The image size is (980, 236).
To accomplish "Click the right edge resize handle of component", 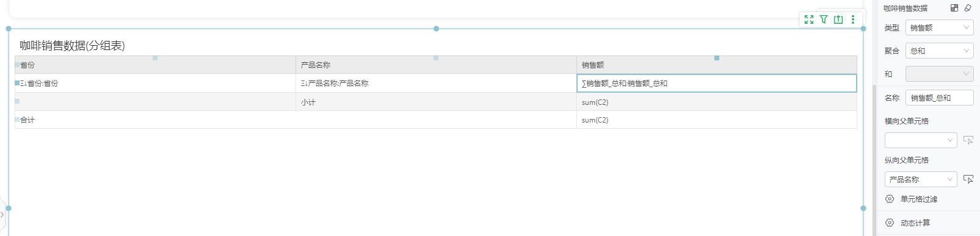I will pos(863,208).
